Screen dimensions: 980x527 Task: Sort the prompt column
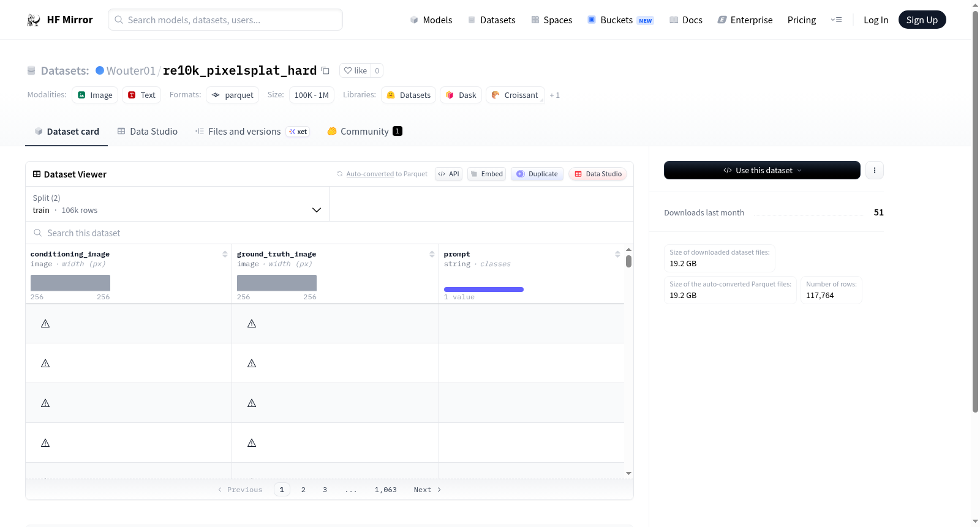coord(617,254)
